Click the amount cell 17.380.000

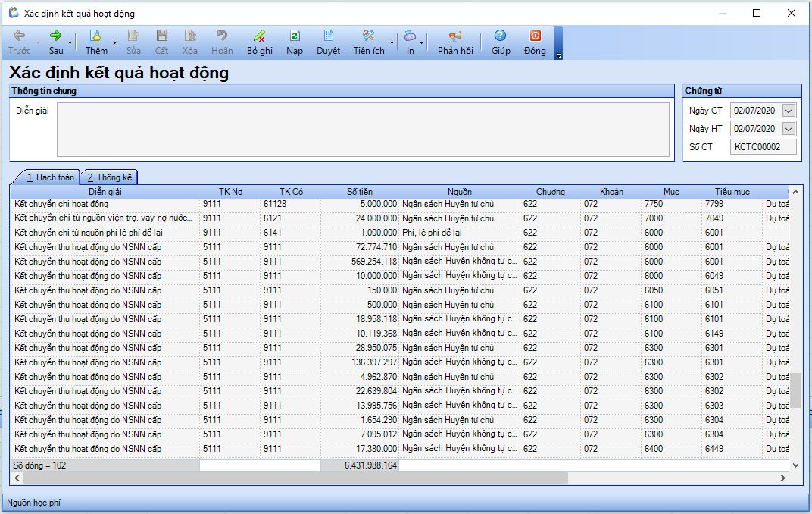coord(359,449)
